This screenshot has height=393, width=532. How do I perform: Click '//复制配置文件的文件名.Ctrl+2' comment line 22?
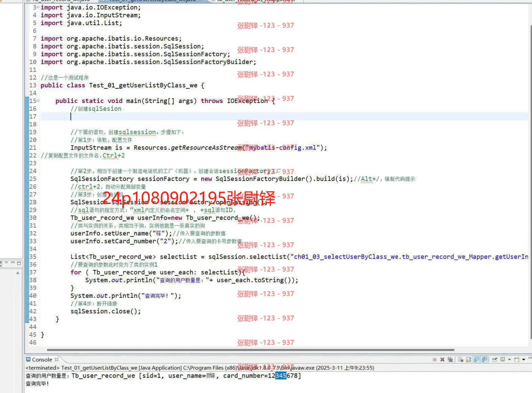[83, 156]
